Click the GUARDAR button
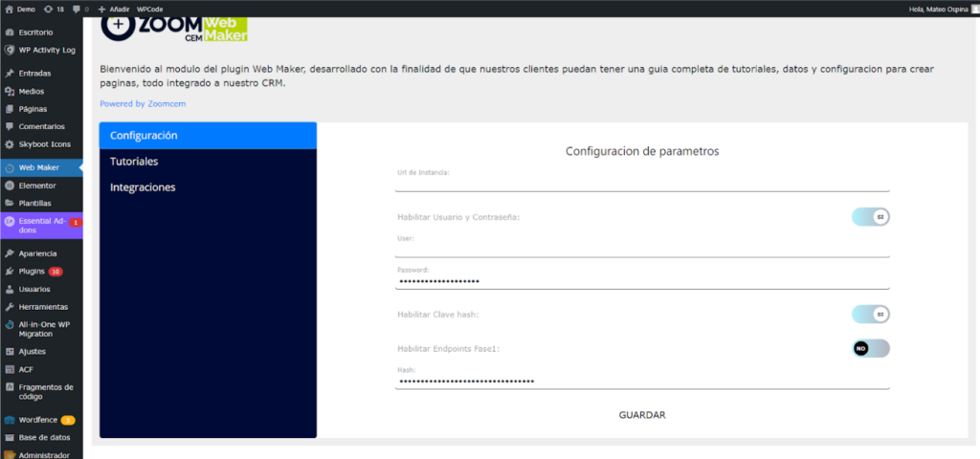980x459 pixels. coord(641,415)
